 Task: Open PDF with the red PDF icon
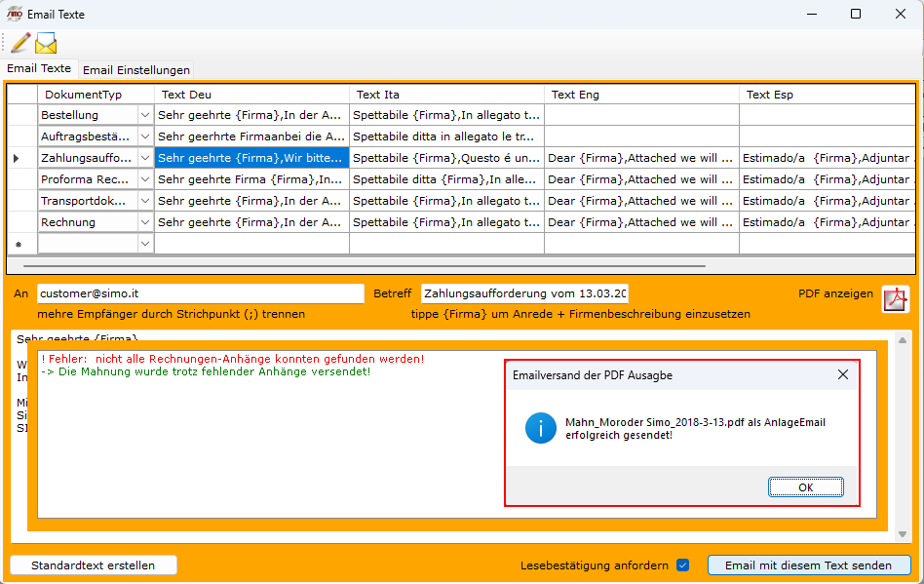[895, 299]
